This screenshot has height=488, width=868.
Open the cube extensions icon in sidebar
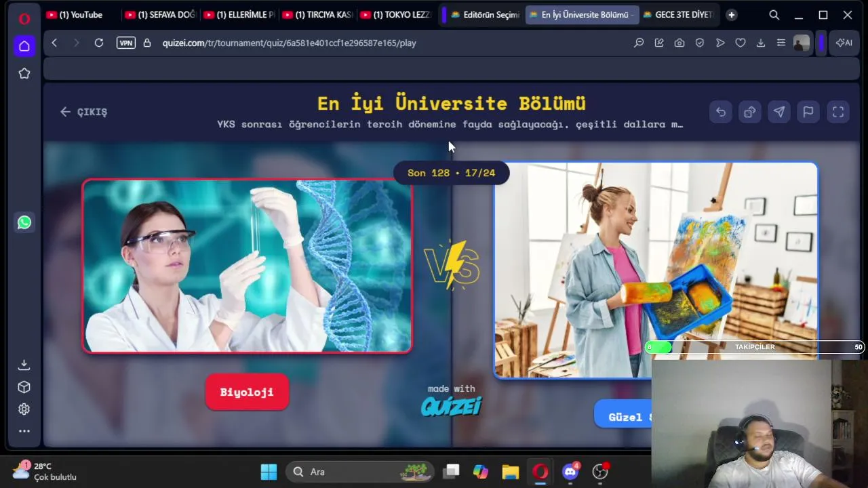pos(24,387)
